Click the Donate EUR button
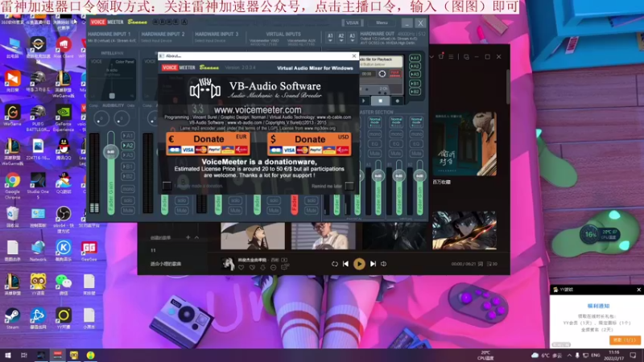The image size is (644, 362). [x=208, y=144]
